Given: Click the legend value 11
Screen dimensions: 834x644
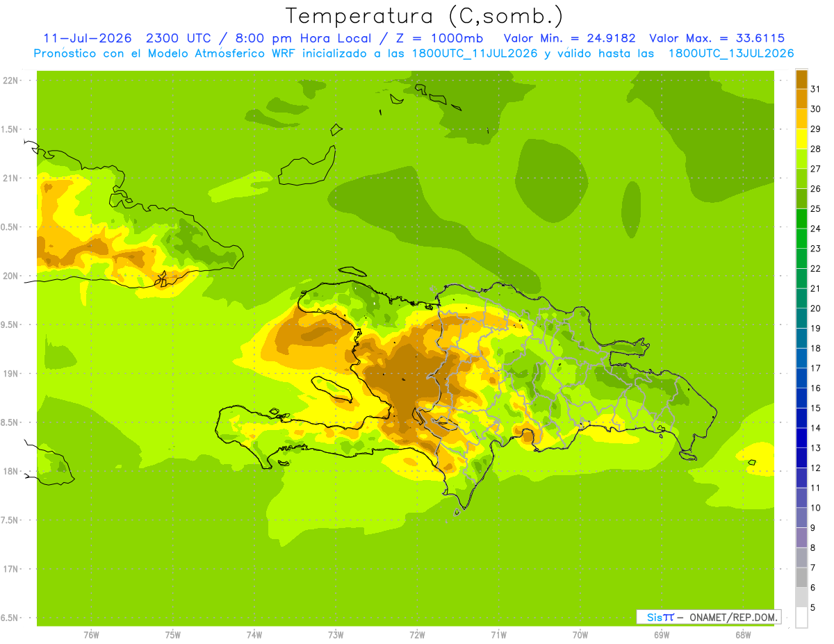Looking at the screenshot, I should coord(815,488).
